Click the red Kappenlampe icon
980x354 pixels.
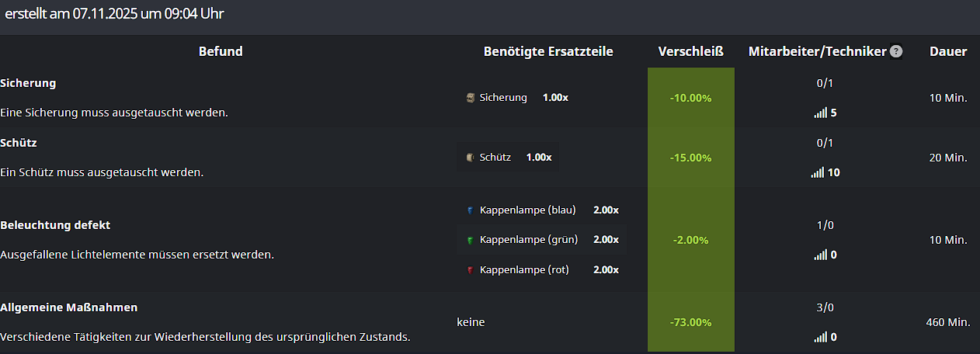[x=471, y=270]
